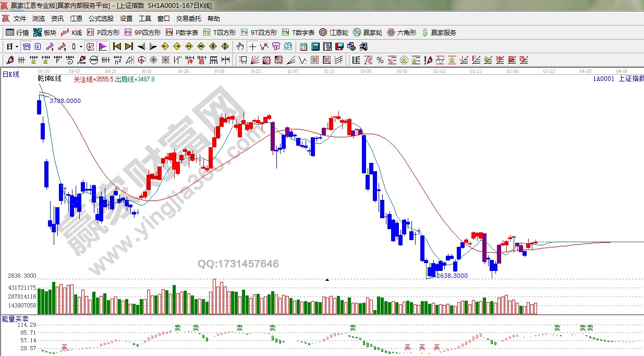The height and width of the screenshot is (356, 644).
Task: Click the calendar date icon
Action: point(303,46)
